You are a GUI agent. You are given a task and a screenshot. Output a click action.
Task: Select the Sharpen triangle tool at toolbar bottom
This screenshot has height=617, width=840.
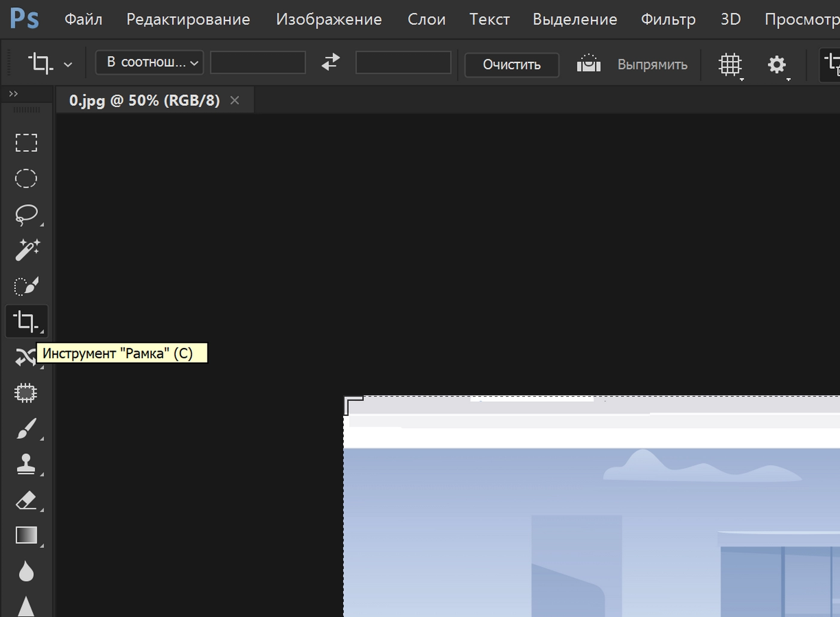(x=26, y=606)
